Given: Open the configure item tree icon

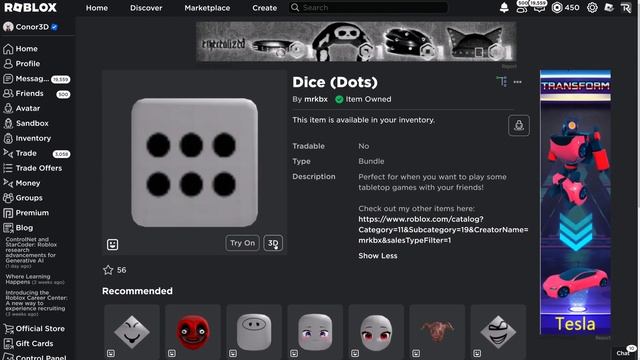Looking at the screenshot, I should coord(502,82).
